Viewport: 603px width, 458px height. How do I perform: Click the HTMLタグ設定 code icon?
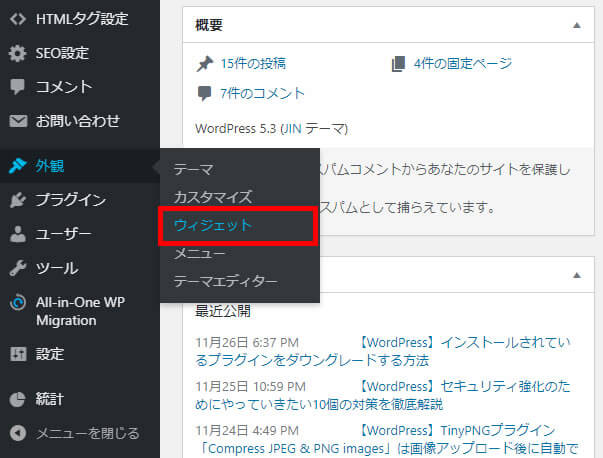17,19
